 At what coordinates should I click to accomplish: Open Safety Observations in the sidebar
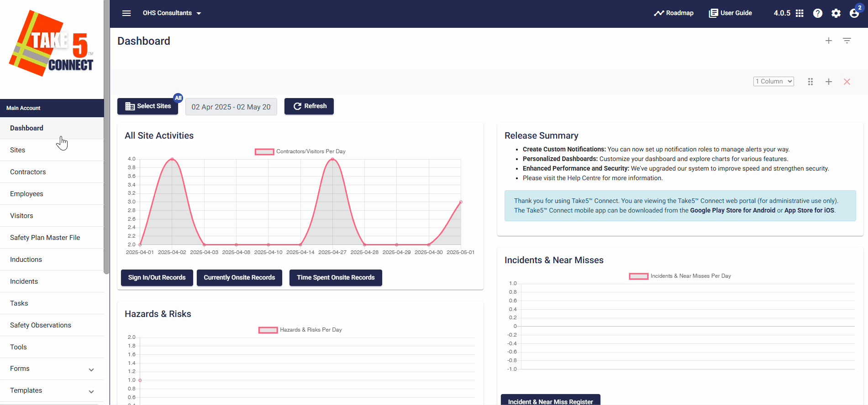[x=52, y=325]
